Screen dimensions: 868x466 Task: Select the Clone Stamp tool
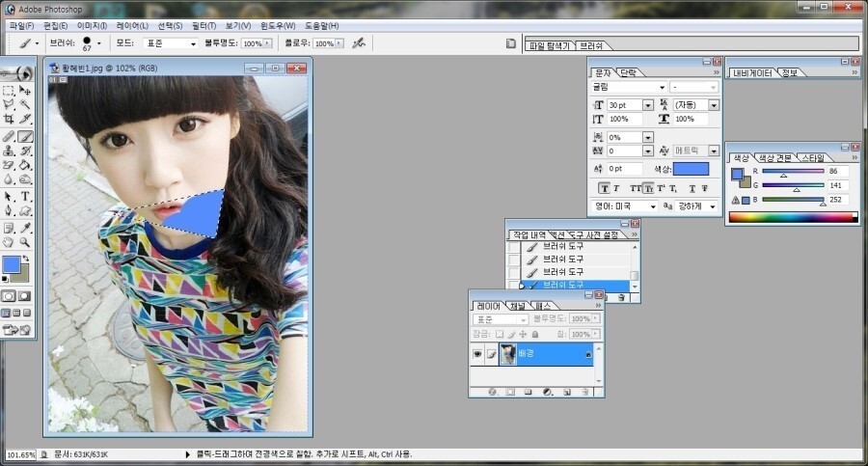coord(9,151)
